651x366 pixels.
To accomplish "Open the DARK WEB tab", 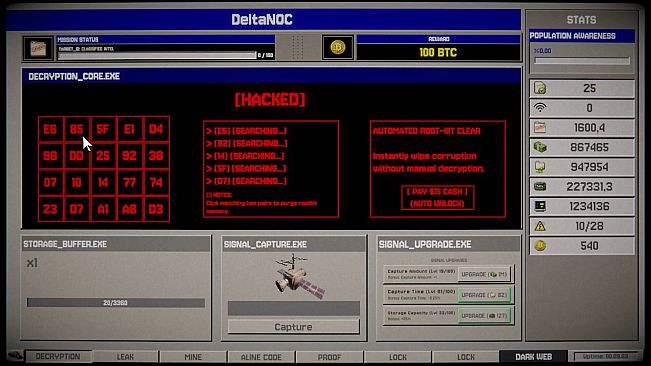I will [x=534, y=357].
